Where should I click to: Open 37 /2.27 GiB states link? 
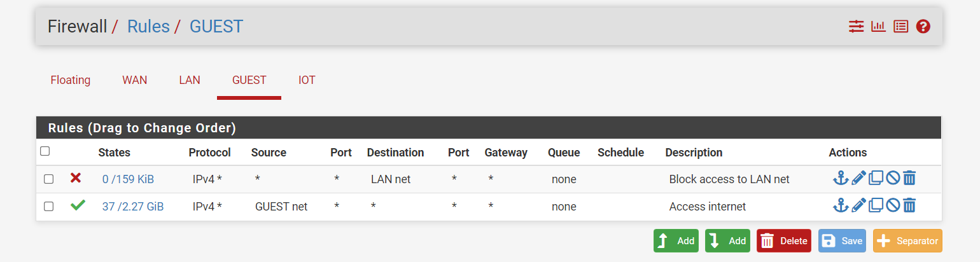tap(133, 207)
